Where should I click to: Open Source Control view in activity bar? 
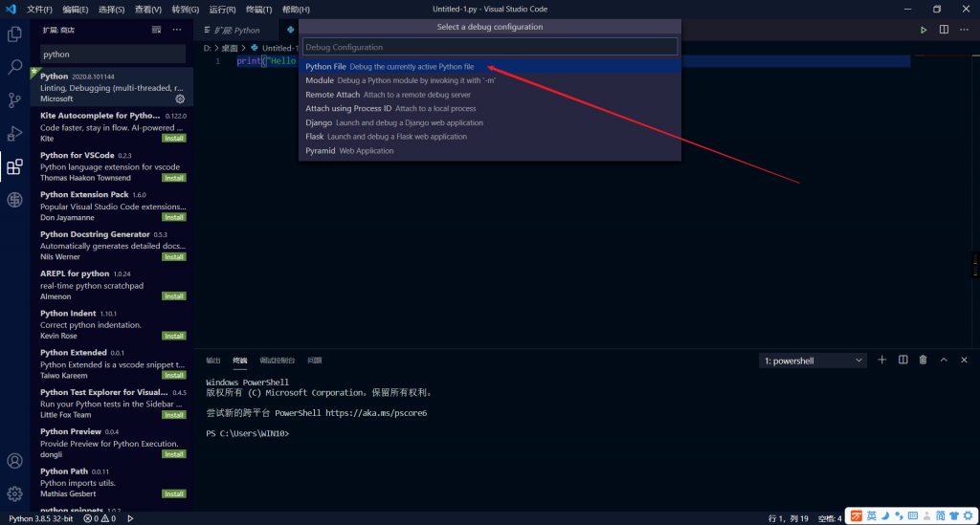coord(14,99)
